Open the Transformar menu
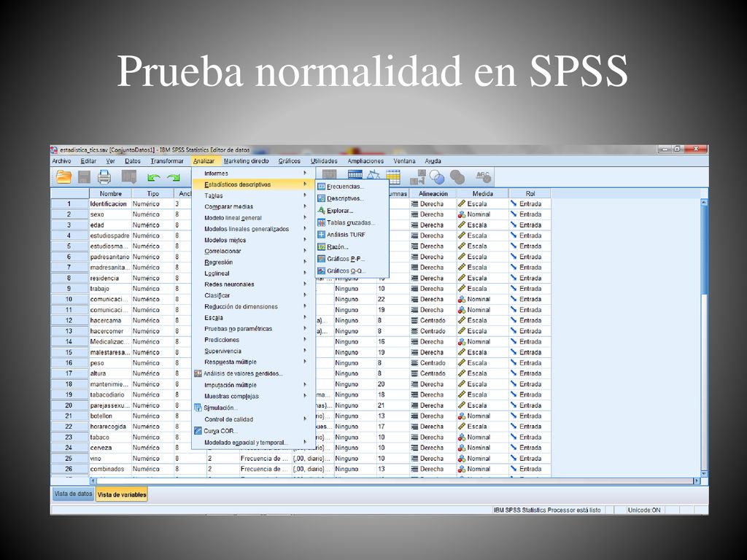The image size is (747, 560). pos(167,161)
